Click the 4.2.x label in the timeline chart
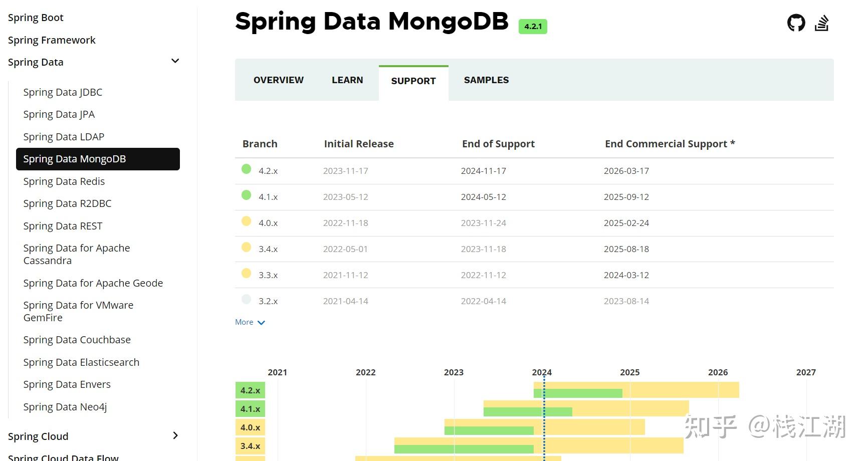Screen dimensions: 868x461 250,390
